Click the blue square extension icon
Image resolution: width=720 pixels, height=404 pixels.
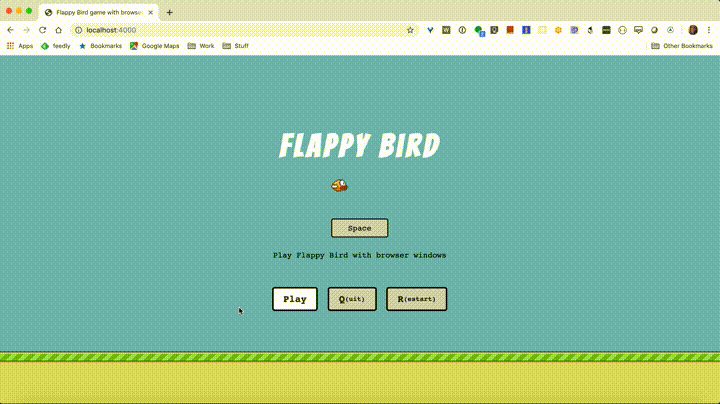pos(526,30)
